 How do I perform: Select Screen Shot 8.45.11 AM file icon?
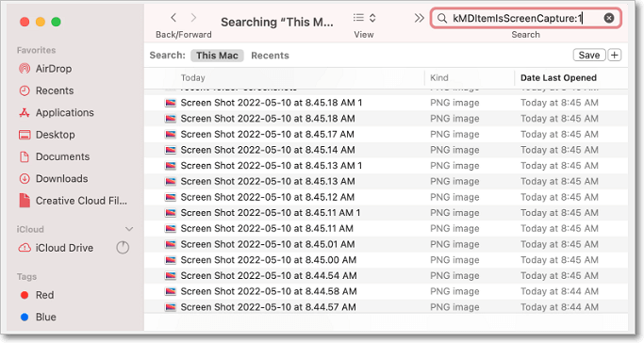[171, 229]
